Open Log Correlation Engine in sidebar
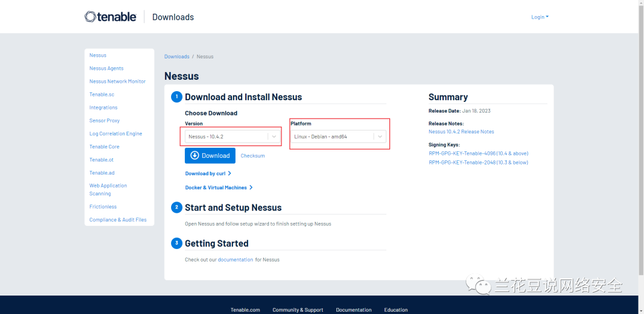The height and width of the screenshot is (314, 644). [116, 133]
